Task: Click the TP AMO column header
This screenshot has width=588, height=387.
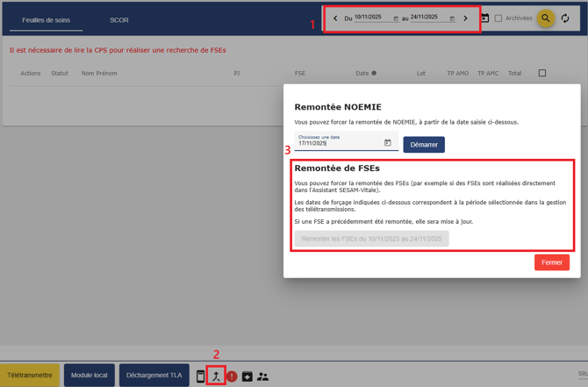Action: (458, 73)
